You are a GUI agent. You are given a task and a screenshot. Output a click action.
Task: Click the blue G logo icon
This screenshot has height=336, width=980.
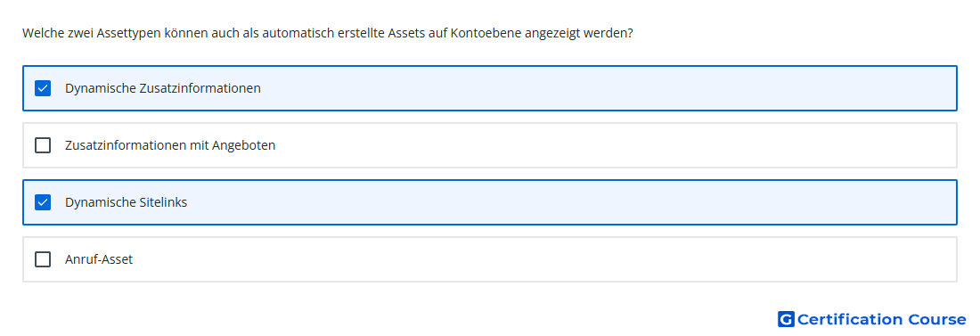coord(786,319)
